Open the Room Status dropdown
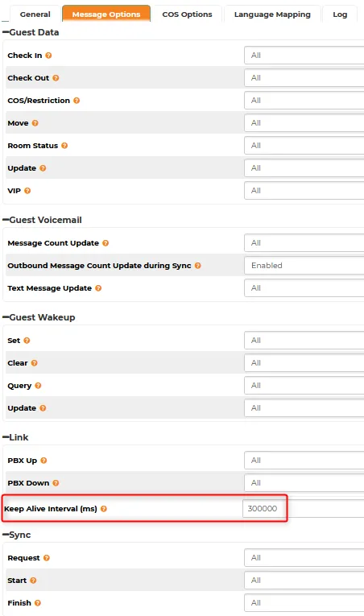364x616 pixels. 304,146
